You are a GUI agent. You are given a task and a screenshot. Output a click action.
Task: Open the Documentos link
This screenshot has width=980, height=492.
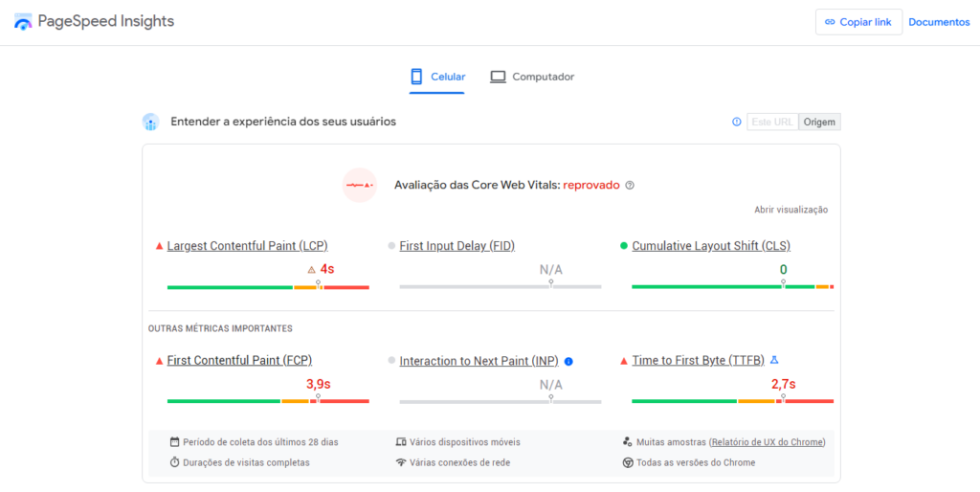tap(939, 22)
